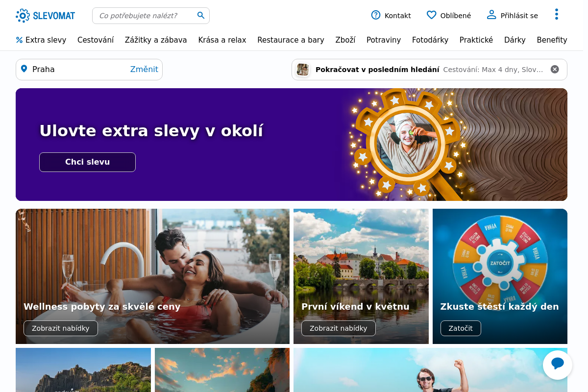The width and height of the screenshot is (588, 392).
Task: Select the Fotodárky category
Action: coord(430,40)
